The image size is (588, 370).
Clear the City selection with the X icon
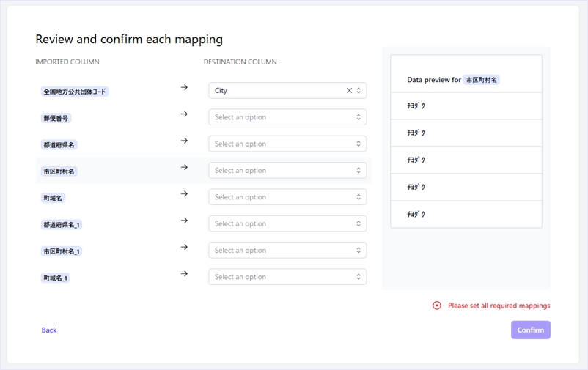click(349, 91)
